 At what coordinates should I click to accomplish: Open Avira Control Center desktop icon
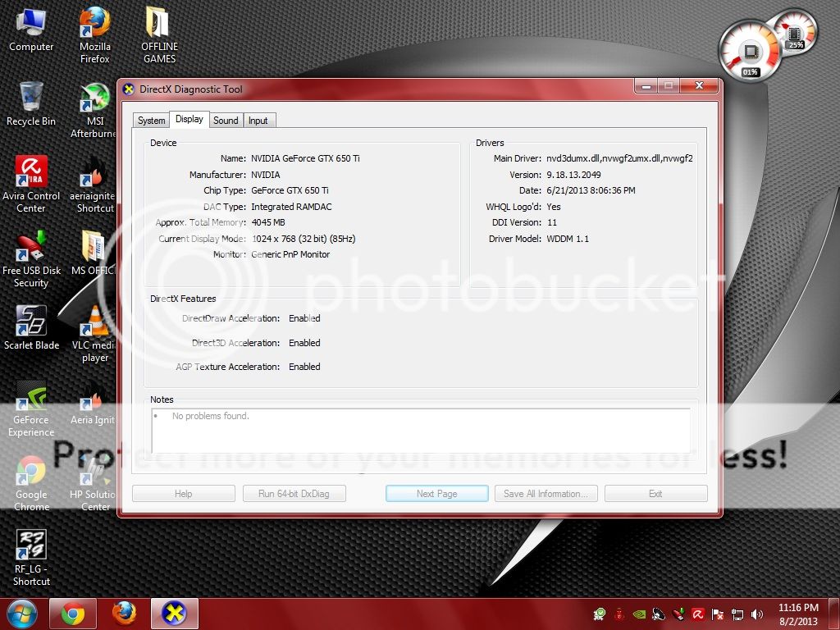(31, 185)
